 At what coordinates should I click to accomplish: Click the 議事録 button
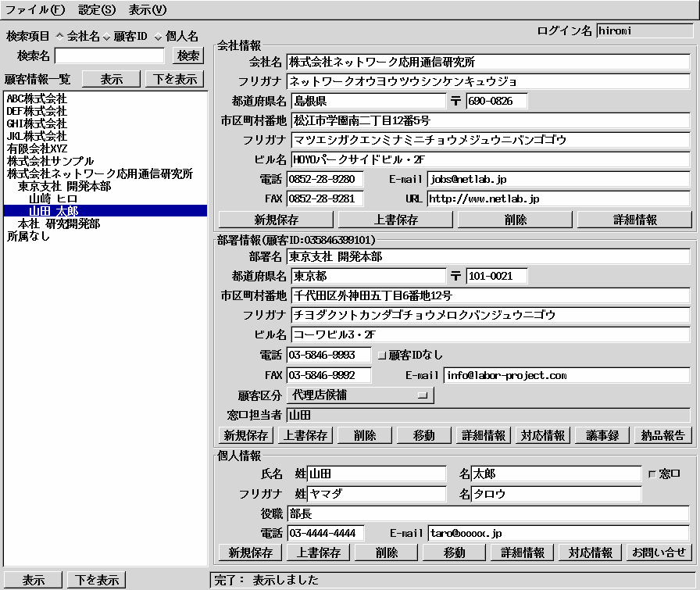pos(602,435)
